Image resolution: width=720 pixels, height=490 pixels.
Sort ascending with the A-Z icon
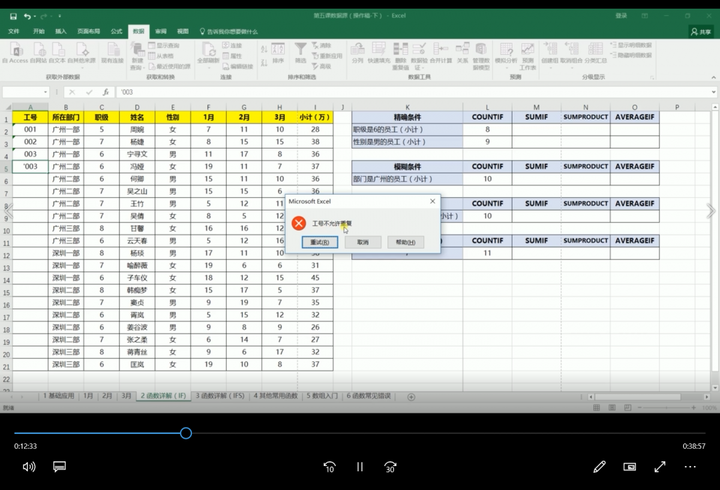point(264,49)
